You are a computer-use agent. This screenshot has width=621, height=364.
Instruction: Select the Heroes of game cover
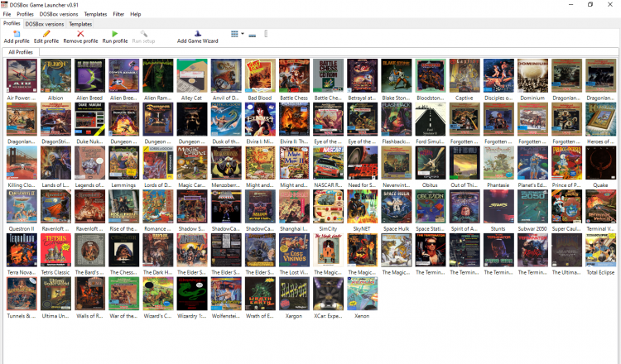click(601, 119)
